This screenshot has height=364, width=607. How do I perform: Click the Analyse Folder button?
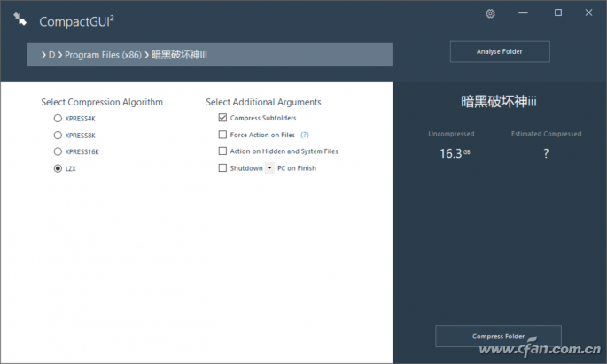(500, 51)
